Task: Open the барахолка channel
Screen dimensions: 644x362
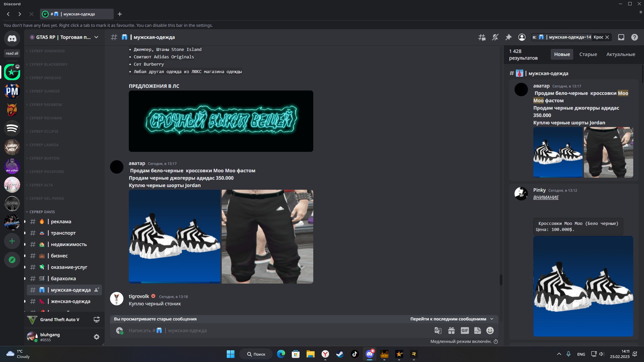Action: [x=64, y=279]
